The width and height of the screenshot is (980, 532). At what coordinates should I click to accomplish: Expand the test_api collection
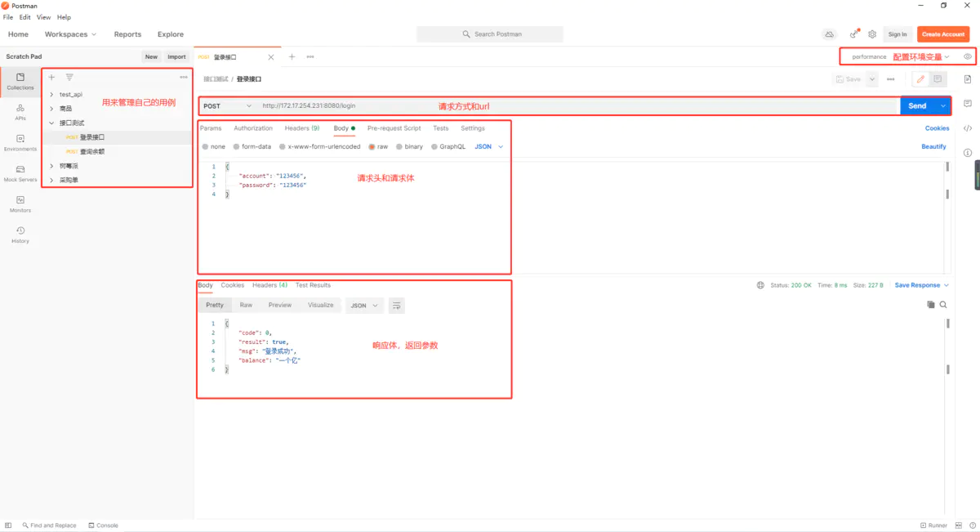51,95
